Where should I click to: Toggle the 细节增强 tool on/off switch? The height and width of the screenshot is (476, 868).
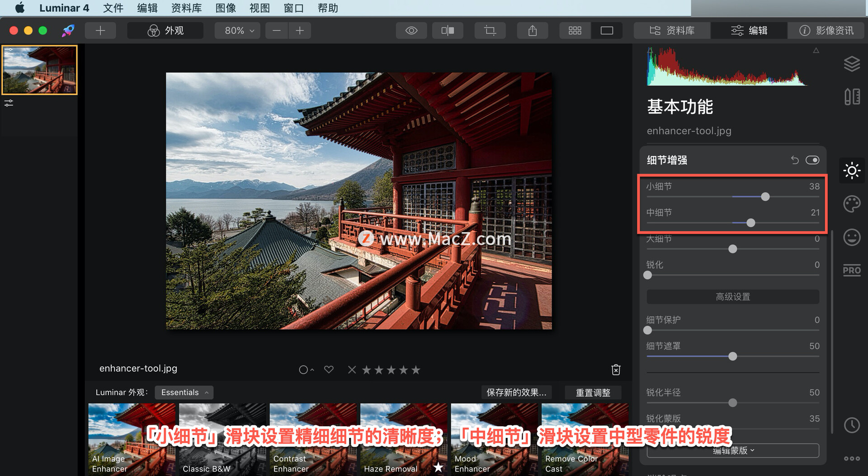pyautogui.click(x=812, y=160)
